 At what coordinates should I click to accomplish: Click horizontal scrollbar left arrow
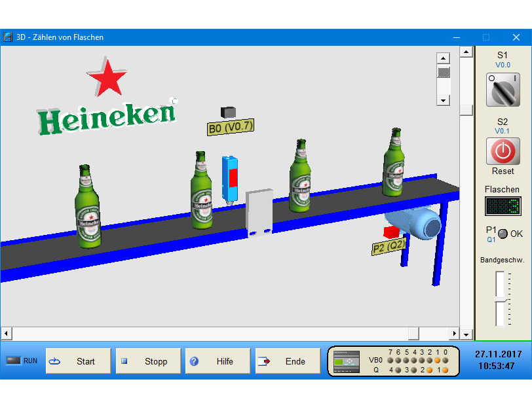7,334
